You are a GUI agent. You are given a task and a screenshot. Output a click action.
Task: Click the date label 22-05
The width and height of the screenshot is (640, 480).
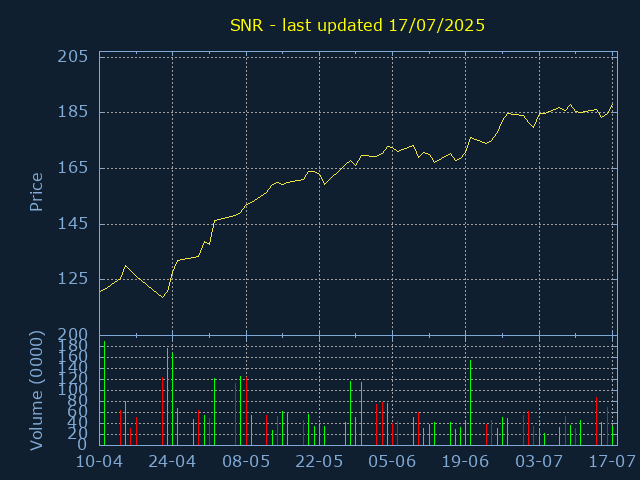pos(319,462)
